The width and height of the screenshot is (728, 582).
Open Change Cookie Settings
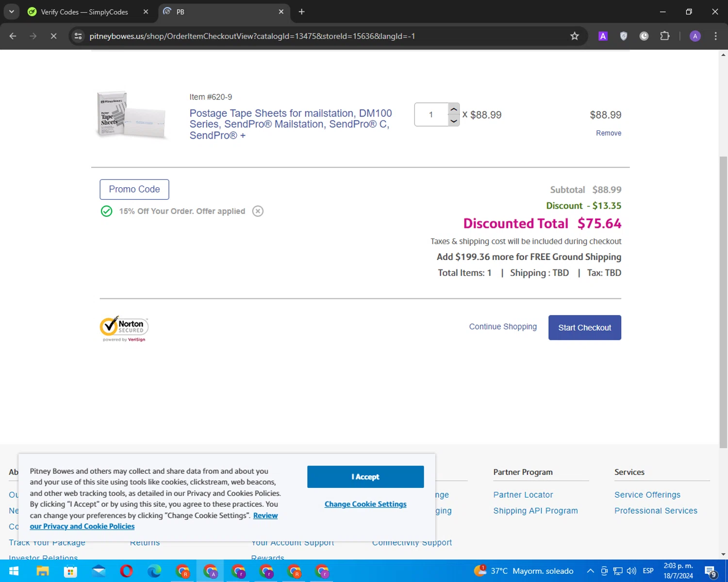tap(365, 504)
